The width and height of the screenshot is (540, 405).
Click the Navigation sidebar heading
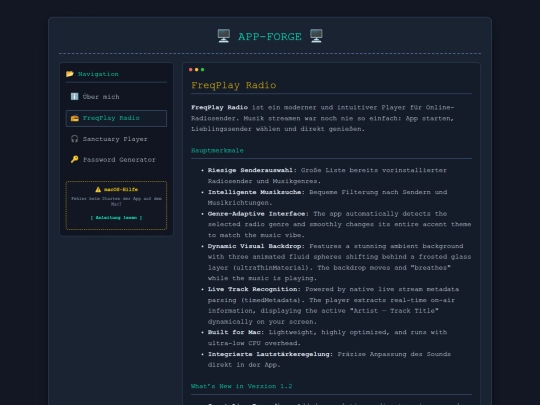pyautogui.click(x=98, y=74)
